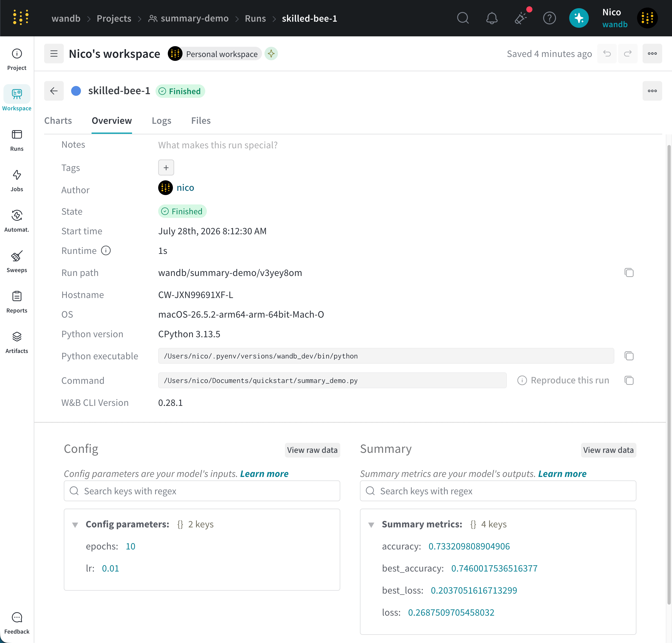
Task: Open the Runs sidebar section
Action: point(17,140)
